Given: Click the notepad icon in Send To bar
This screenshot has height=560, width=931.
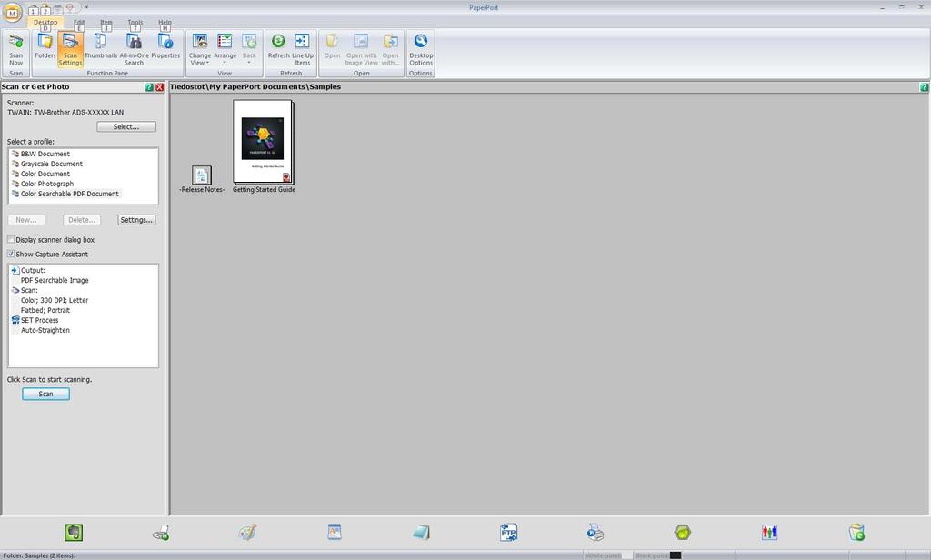Looking at the screenshot, I should (422, 532).
